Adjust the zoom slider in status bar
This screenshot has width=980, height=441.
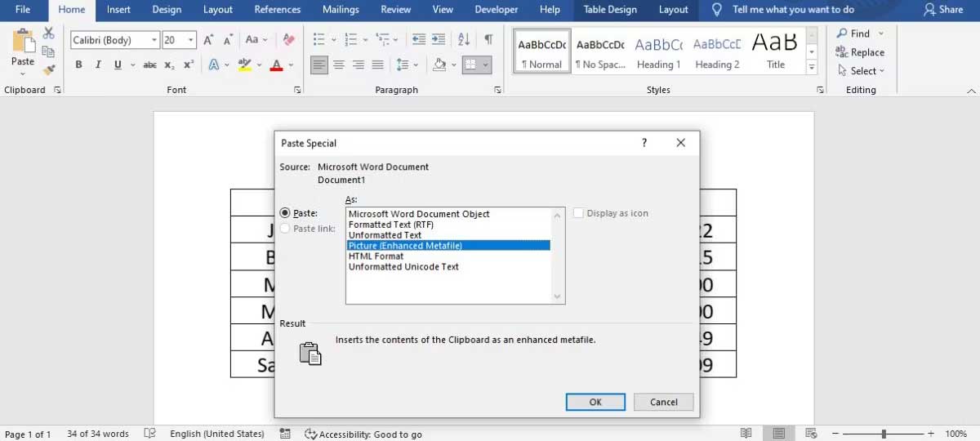[884, 434]
